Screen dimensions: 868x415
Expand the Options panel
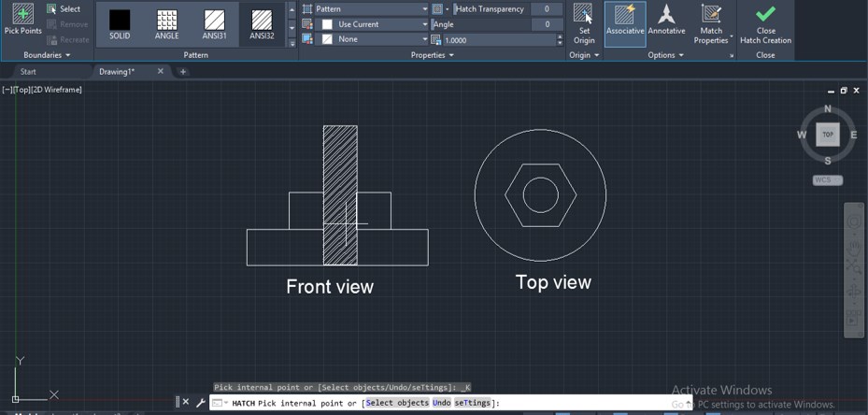coord(665,55)
